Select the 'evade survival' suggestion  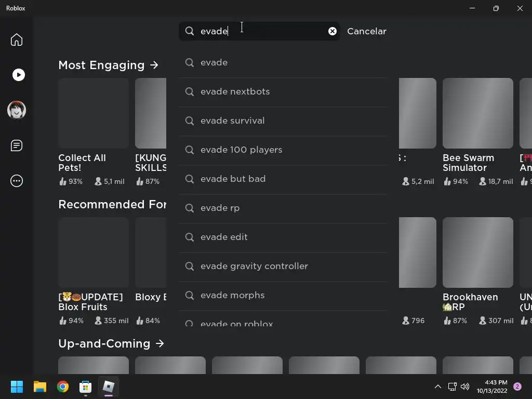283,121
